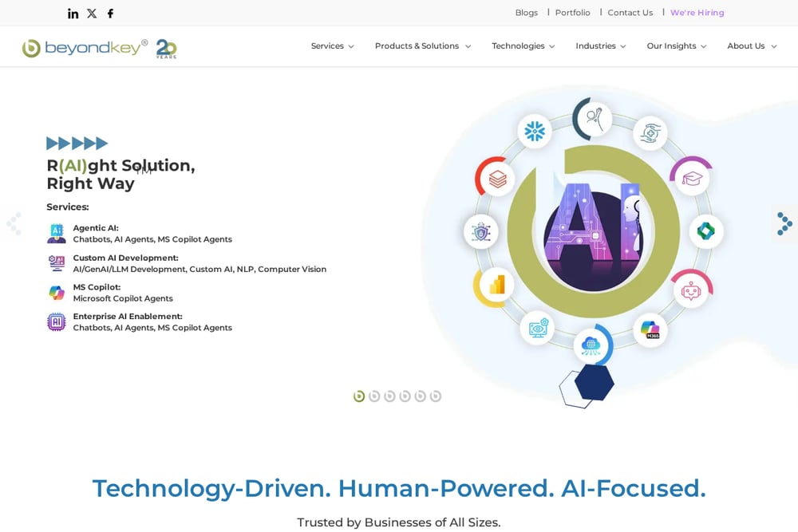Screen dimensions: 798x532
Task: Open the Blogs link
Action: 526,13
